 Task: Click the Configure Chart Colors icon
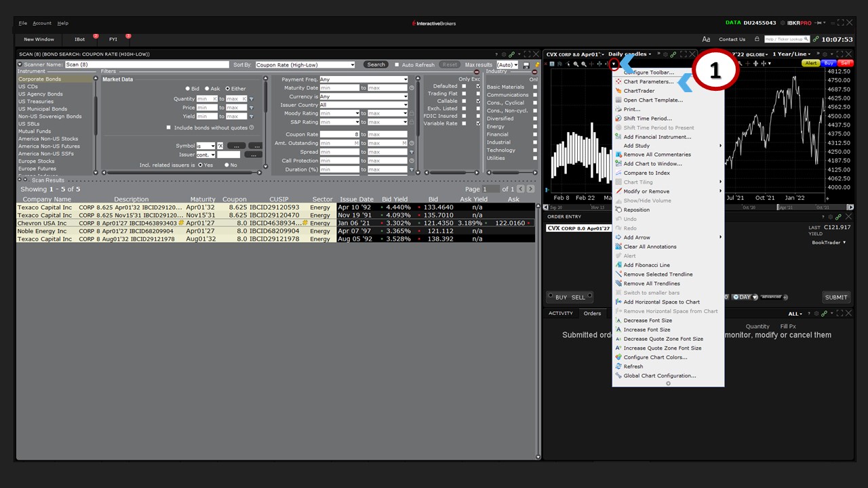click(x=618, y=357)
